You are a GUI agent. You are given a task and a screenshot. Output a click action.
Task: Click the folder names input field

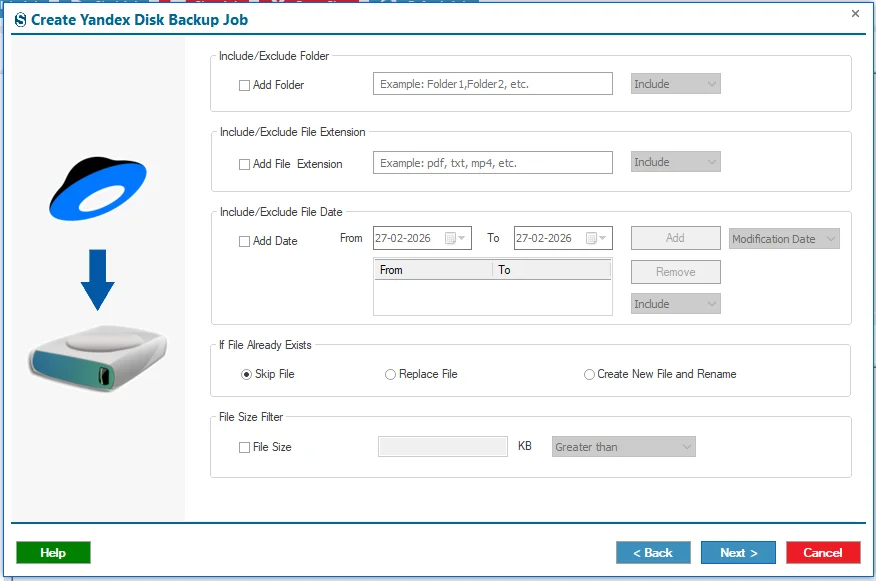click(x=493, y=84)
